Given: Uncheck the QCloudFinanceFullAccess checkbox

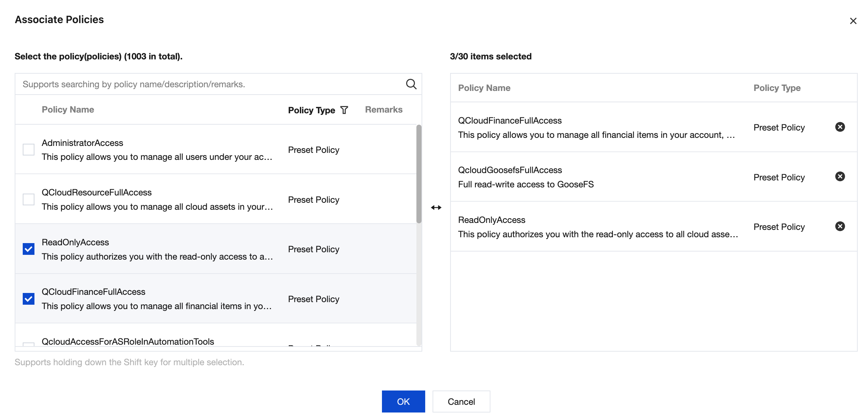Looking at the screenshot, I should 29,299.
